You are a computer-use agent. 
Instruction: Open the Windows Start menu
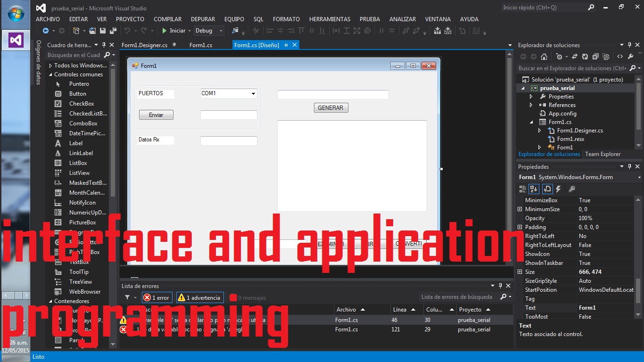(16, 14)
